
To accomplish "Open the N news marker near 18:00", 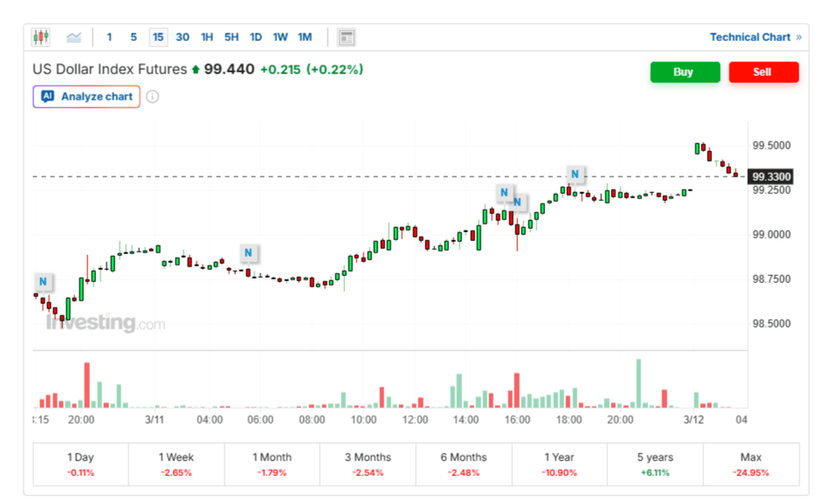I will (x=575, y=173).
